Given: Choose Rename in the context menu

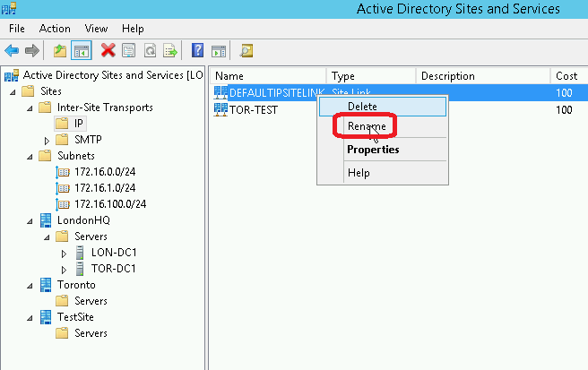Looking at the screenshot, I should 383,126.
